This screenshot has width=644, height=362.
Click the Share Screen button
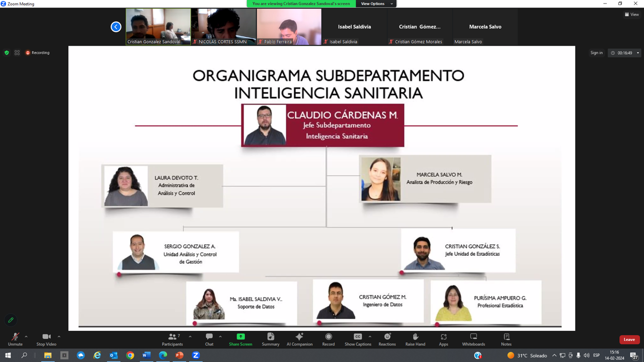click(240, 339)
